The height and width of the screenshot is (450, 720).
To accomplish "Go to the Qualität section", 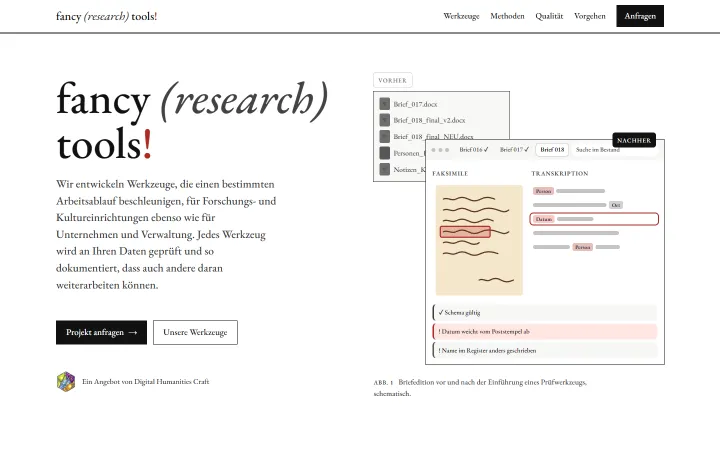I will pyautogui.click(x=549, y=16).
